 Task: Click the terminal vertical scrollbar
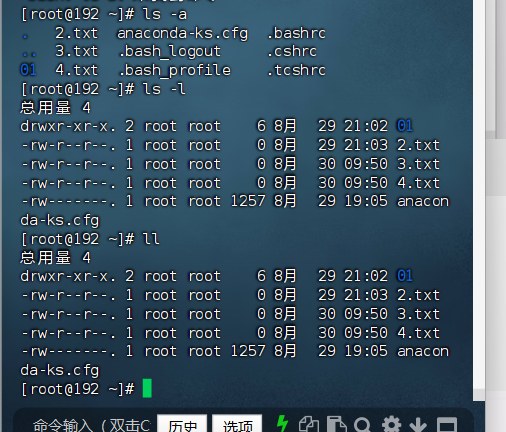point(479,200)
